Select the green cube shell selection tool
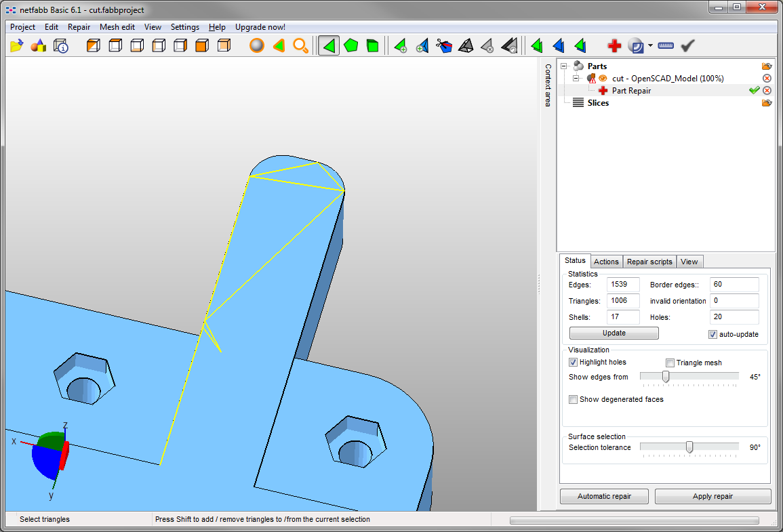This screenshot has height=532, width=783. tap(372, 46)
